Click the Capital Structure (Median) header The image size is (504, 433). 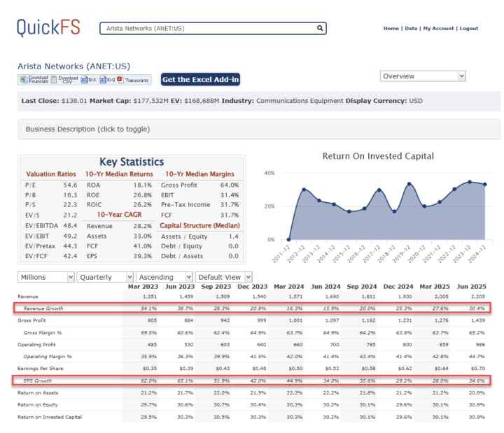click(x=199, y=225)
